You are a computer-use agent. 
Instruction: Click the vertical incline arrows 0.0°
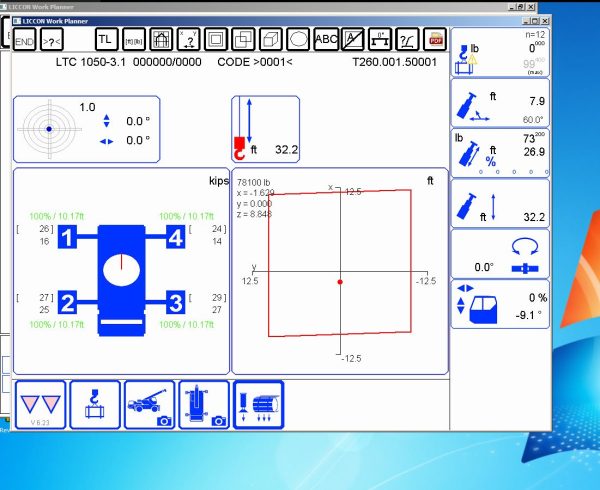[x=106, y=121]
